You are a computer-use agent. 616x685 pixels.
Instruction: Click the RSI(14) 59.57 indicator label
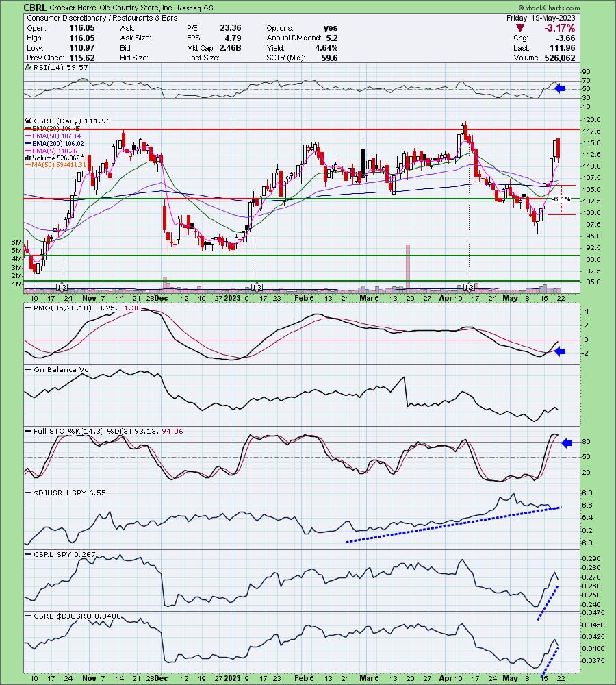57,67
